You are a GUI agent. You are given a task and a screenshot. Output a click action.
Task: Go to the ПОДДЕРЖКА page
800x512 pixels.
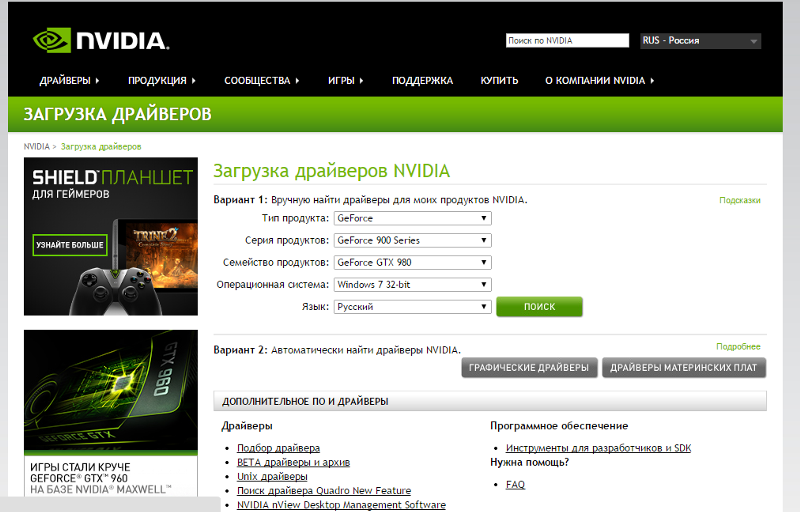coord(422,81)
